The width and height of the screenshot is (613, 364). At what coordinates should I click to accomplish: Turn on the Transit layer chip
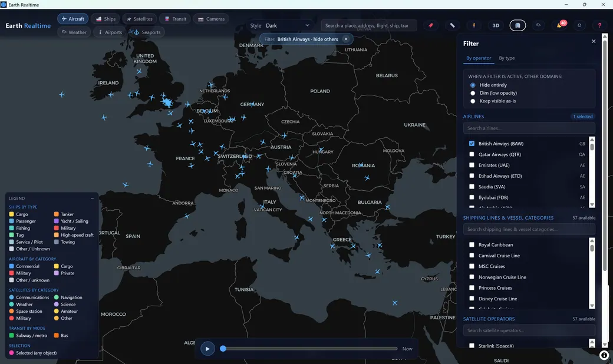point(175,19)
